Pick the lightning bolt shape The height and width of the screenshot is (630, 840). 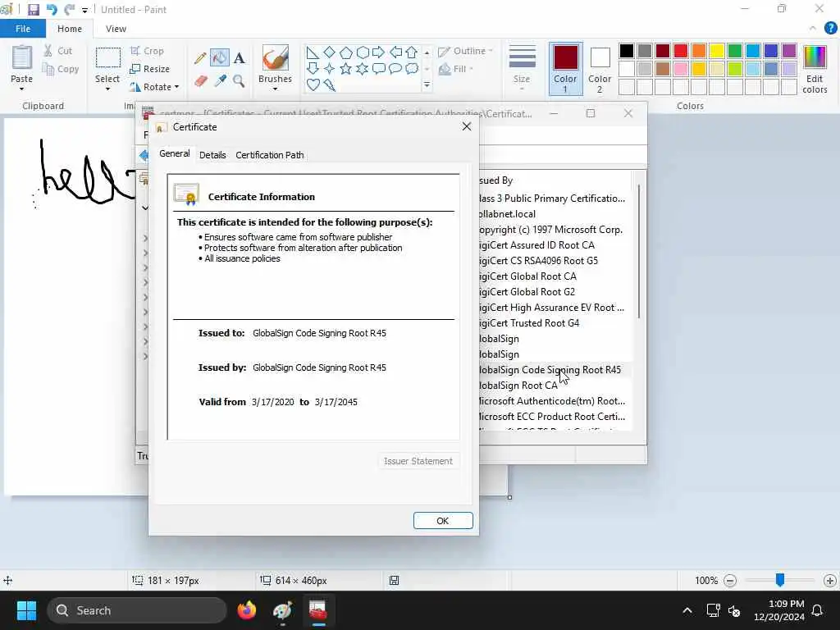tap(330, 84)
